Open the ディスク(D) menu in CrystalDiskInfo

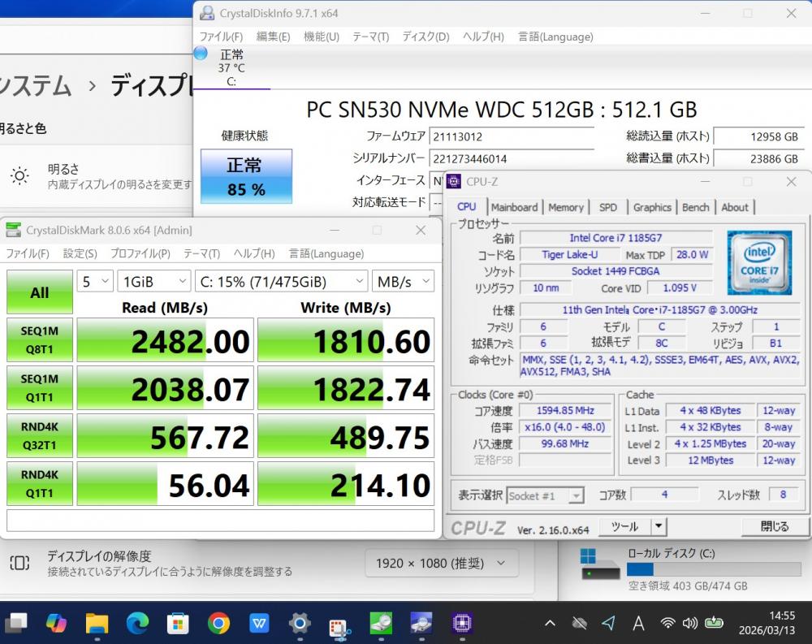click(425, 37)
